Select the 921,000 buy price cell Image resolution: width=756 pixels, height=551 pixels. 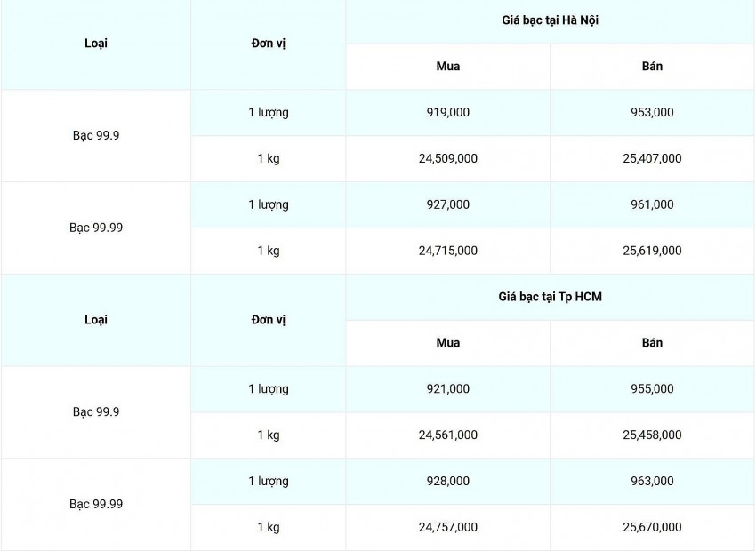point(448,388)
